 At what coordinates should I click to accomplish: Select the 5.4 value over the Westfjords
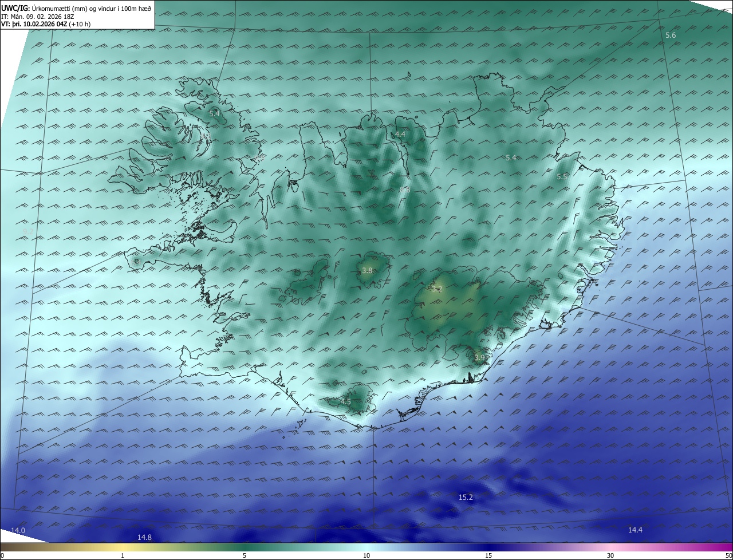tap(214, 113)
